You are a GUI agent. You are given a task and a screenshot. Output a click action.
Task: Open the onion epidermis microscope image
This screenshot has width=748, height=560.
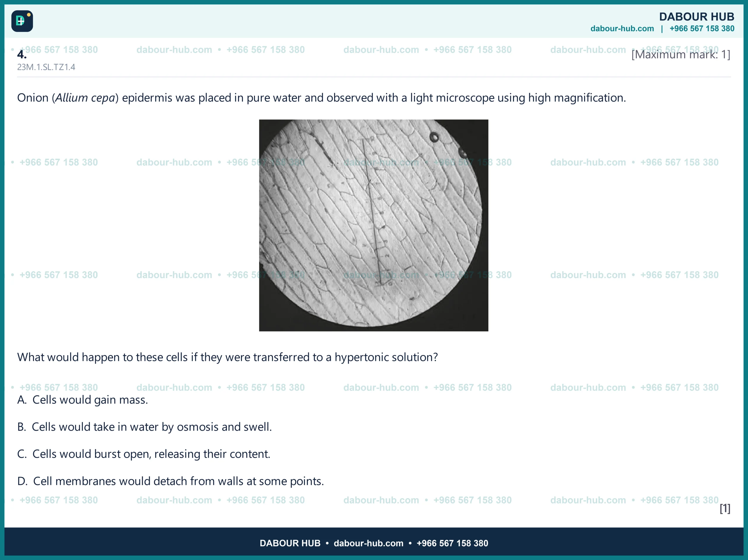tap(374, 225)
